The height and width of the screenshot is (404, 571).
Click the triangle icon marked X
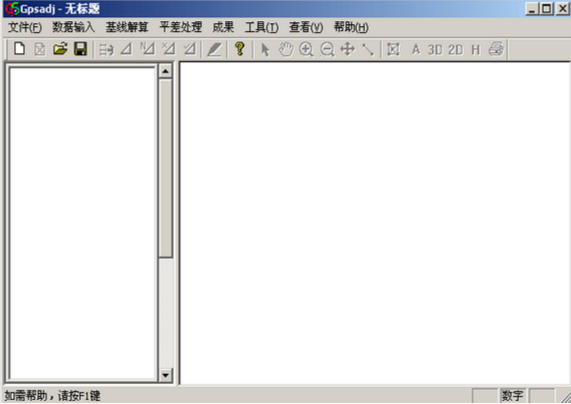click(169, 49)
